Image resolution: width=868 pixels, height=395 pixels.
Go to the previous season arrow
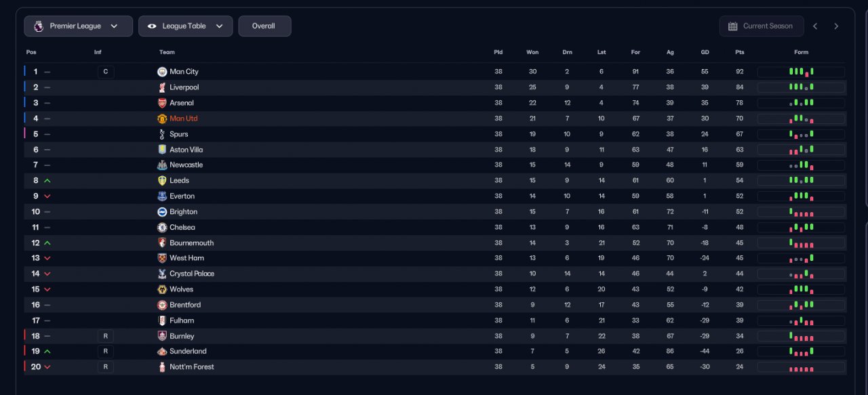815,26
